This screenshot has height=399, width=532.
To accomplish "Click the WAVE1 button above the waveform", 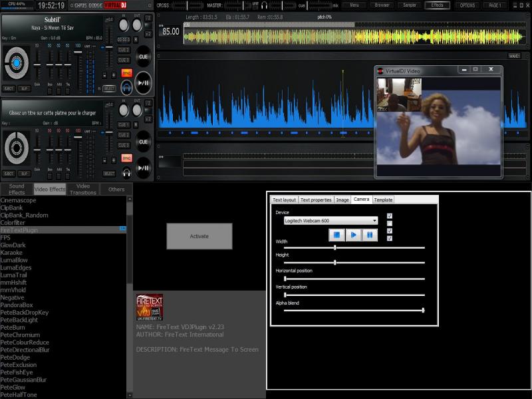I will click(514, 56).
